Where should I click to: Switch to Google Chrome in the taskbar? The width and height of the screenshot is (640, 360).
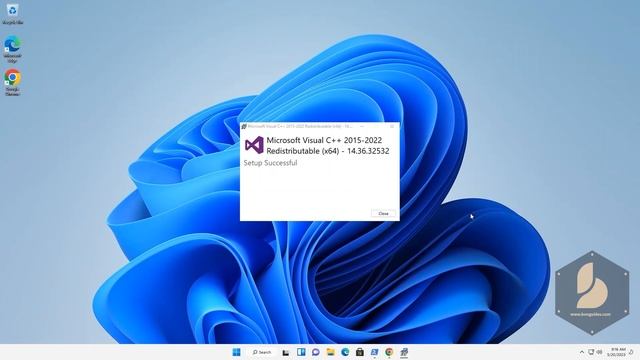coord(389,352)
